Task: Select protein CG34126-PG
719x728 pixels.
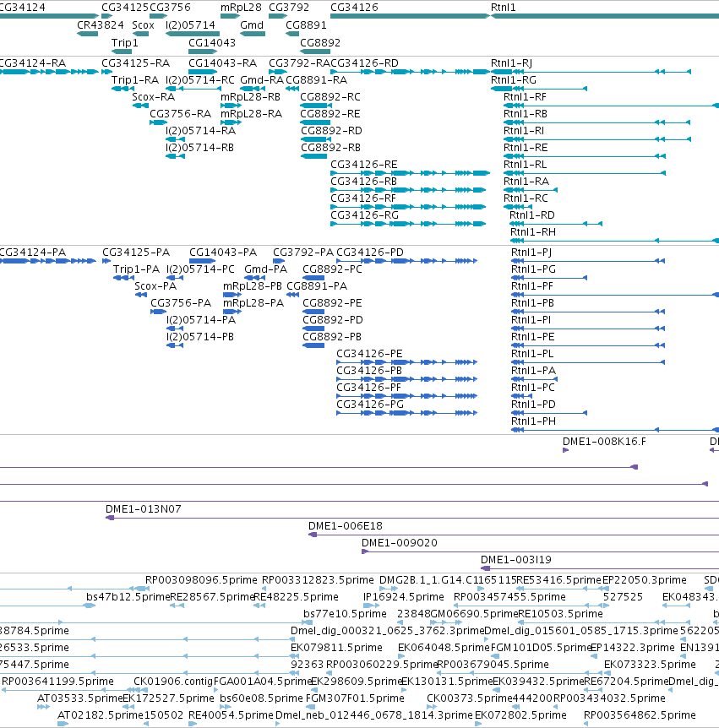Action: [370, 405]
